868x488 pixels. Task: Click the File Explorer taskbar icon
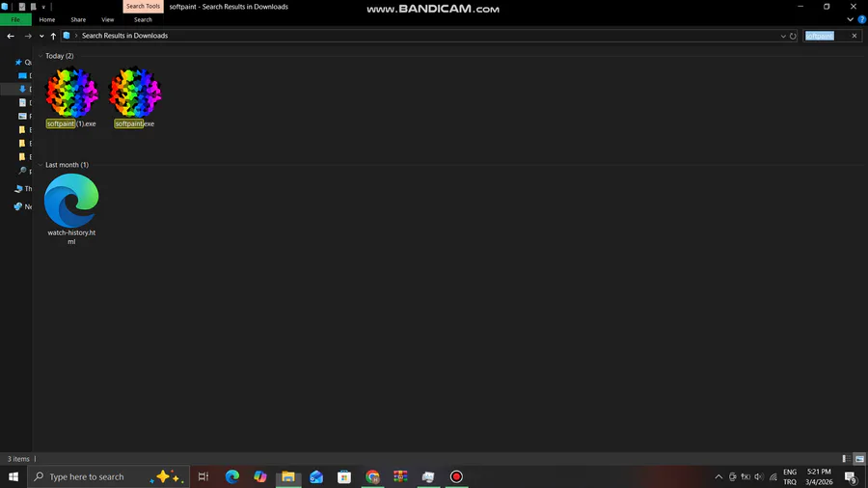(288, 476)
